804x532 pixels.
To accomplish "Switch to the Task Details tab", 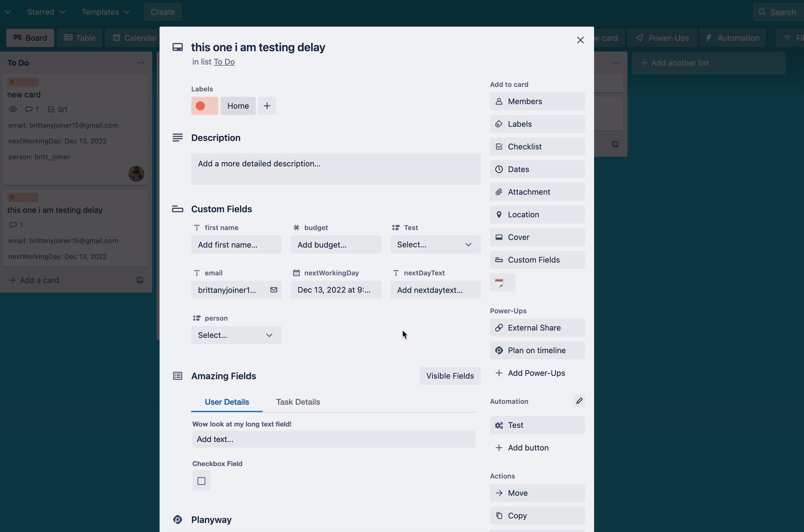I will (x=298, y=402).
